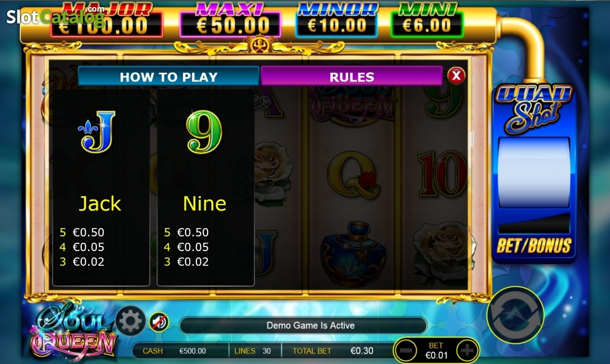This screenshot has width=610, height=364.
Task: Open the settings gear icon
Action: [x=131, y=321]
